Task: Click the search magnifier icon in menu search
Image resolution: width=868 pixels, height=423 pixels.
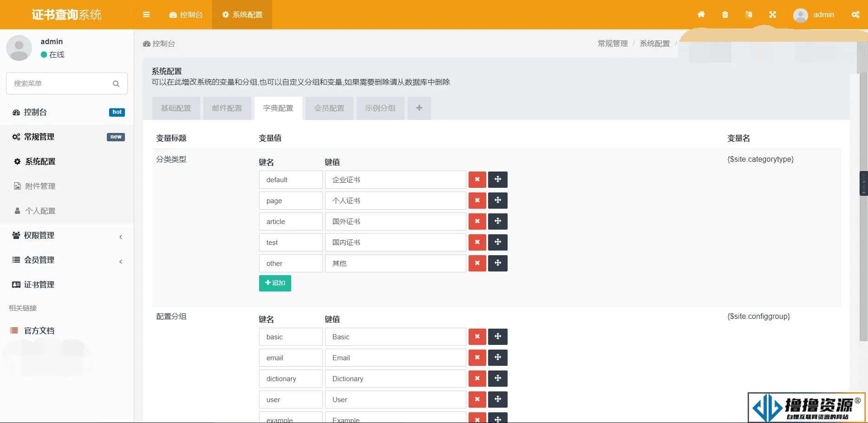Action: pos(116,84)
